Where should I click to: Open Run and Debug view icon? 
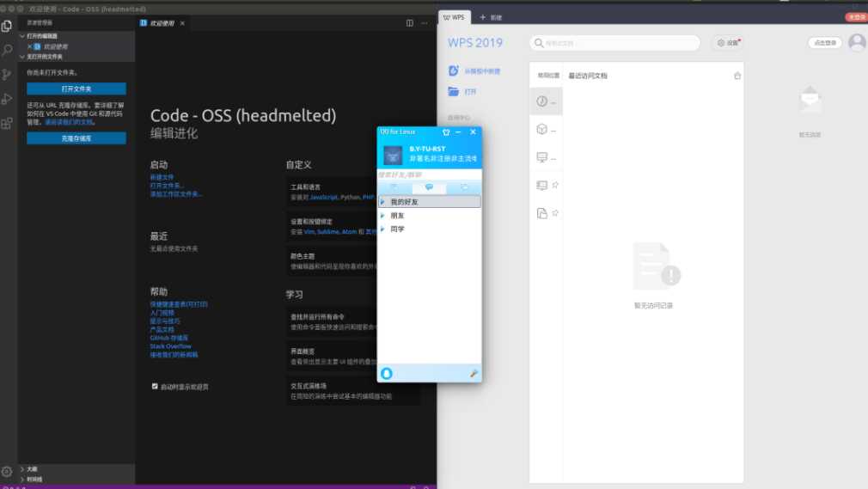coord(7,99)
